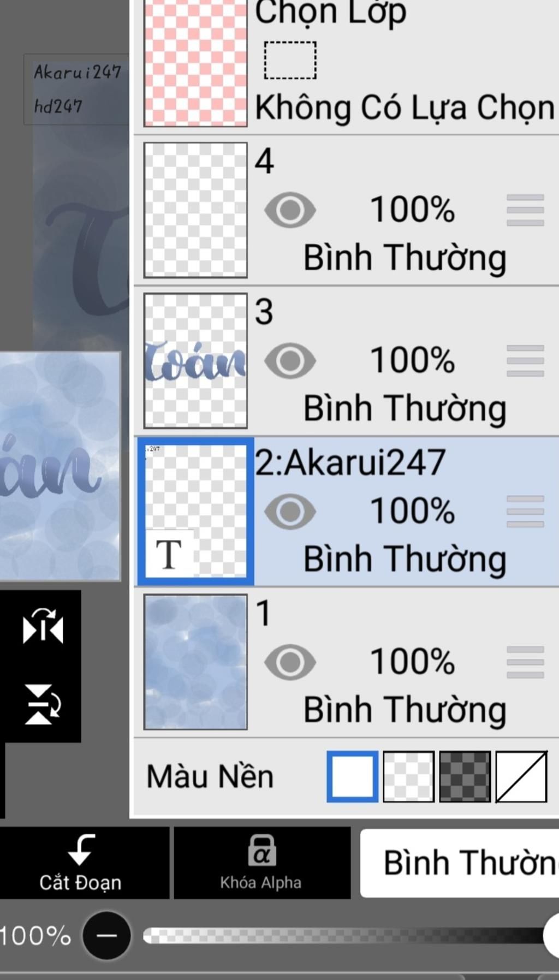This screenshot has height=980, width=559.
Task: Tap the Cắt Đoạn clipping arrow icon
Action: click(80, 850)
